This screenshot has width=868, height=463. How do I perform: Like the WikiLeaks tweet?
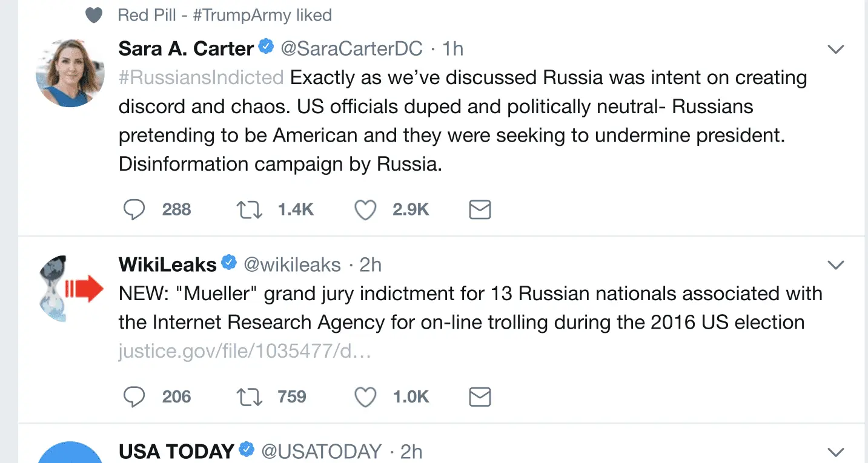coord(365,397)
